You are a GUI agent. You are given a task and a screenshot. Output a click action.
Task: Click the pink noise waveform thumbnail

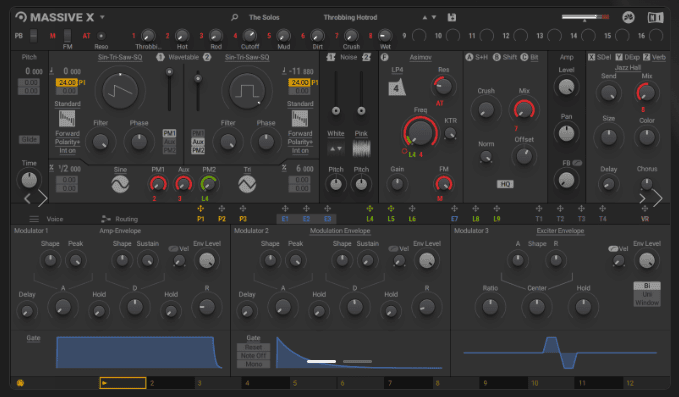(x=361, y=148)
